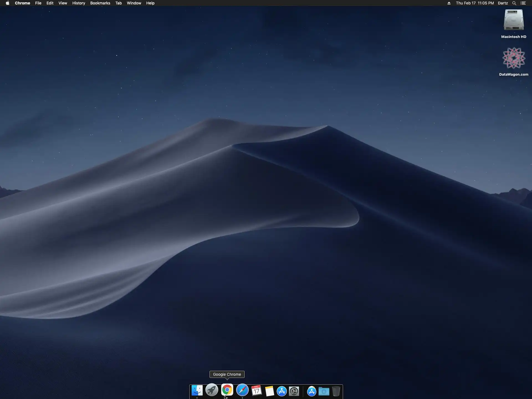
Task: Open the Notes app in Dock
Action: coord(269,391)
